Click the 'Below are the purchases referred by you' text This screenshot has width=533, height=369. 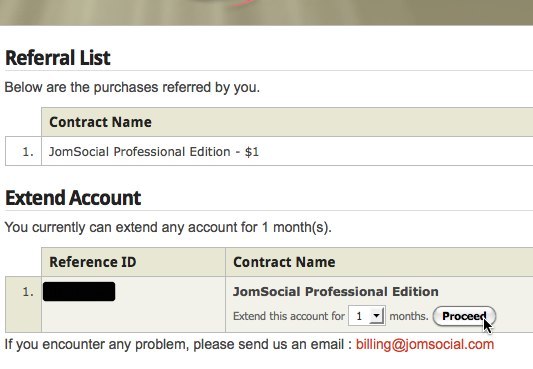pos(132,87)
